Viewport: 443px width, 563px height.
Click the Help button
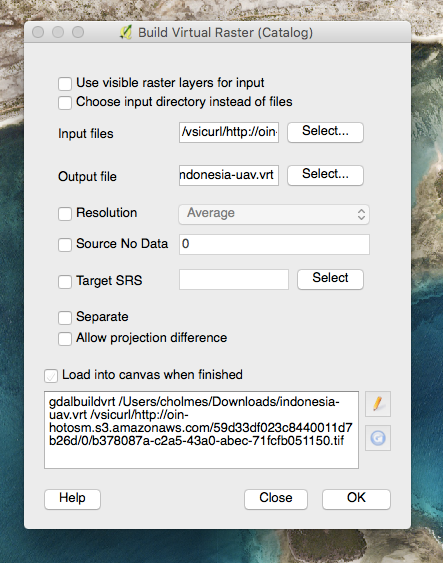pyautogui.click(x=73, y=499)
